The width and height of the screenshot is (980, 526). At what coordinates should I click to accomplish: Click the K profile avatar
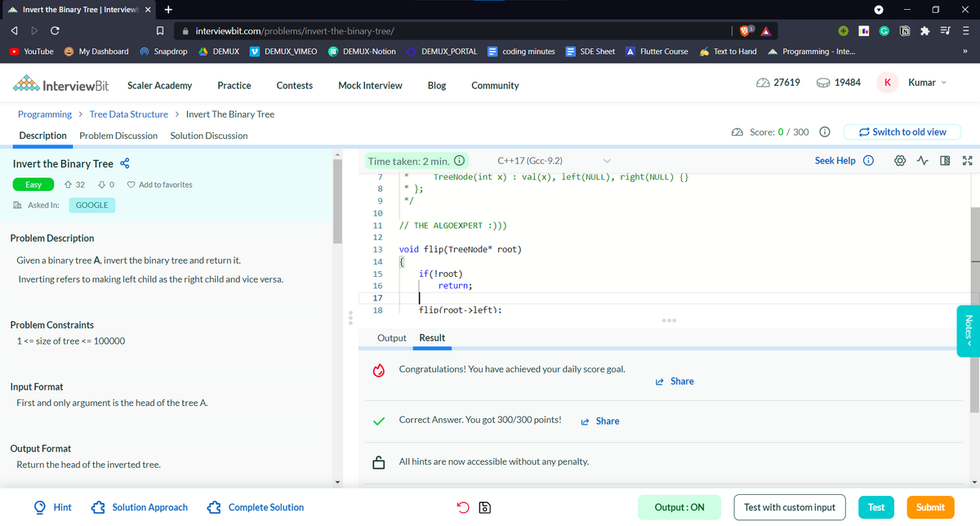888,82
